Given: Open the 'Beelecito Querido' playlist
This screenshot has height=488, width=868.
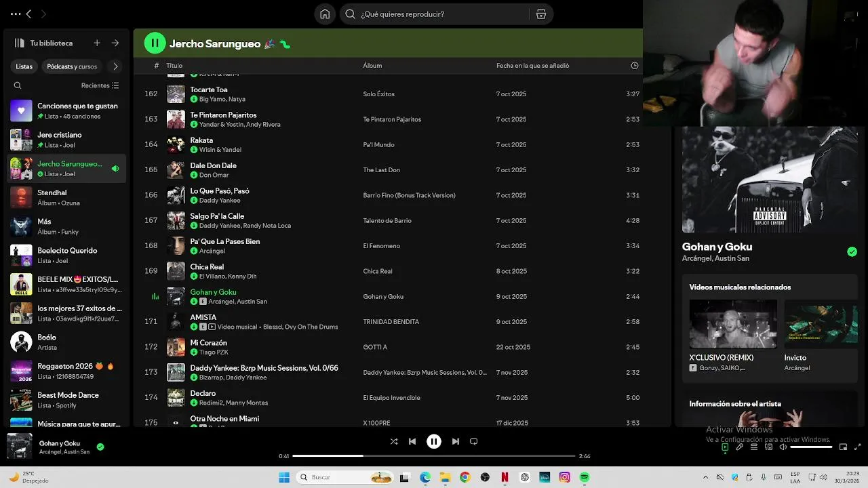Looking at the screenshot, I should [x=66, y=256].
